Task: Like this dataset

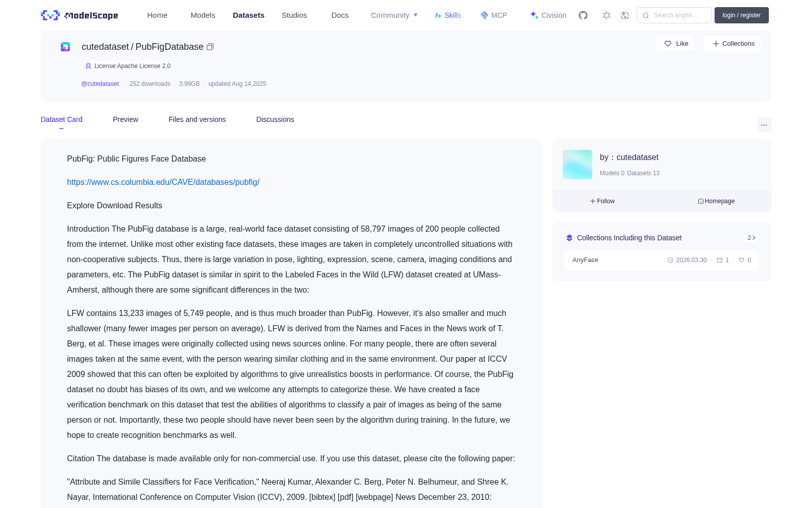Action: (675, 44)
